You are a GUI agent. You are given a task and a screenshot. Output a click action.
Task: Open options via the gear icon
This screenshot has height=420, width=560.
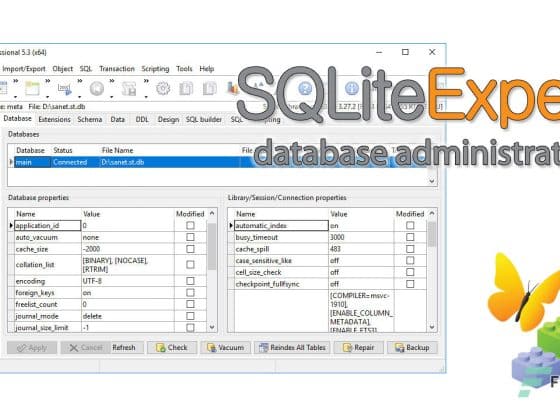(163, 88)
